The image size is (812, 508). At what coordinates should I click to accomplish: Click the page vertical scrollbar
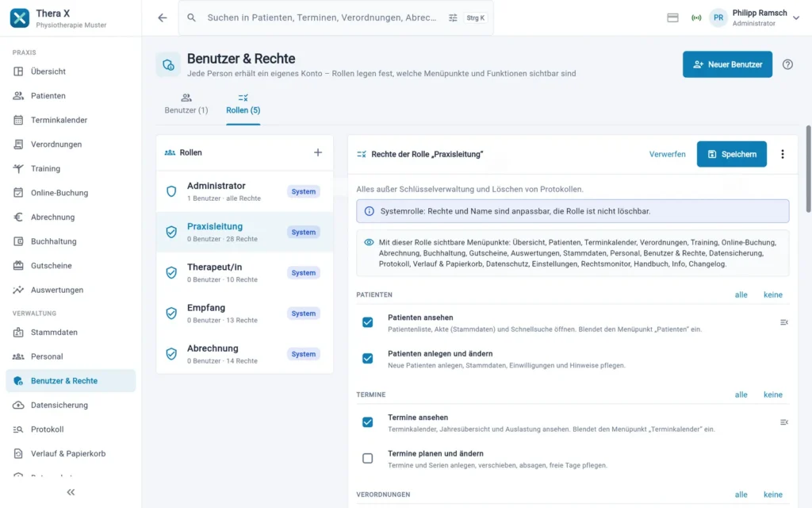pyautogui.click(x=808, y=168)
